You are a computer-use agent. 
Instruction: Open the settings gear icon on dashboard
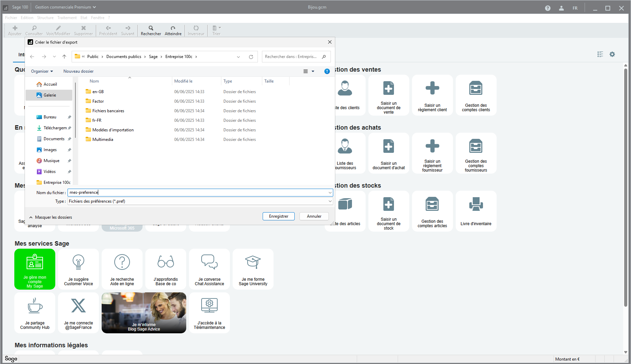(612, 54)
